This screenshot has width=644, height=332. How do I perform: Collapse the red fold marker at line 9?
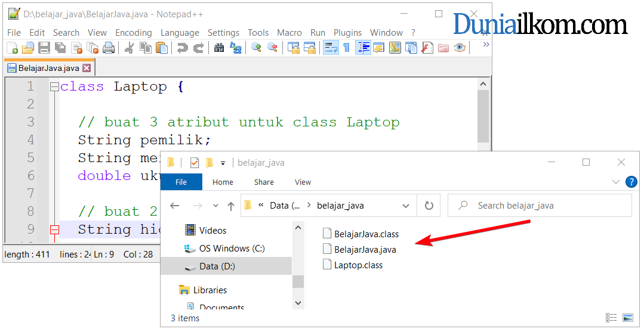point(54,229)
